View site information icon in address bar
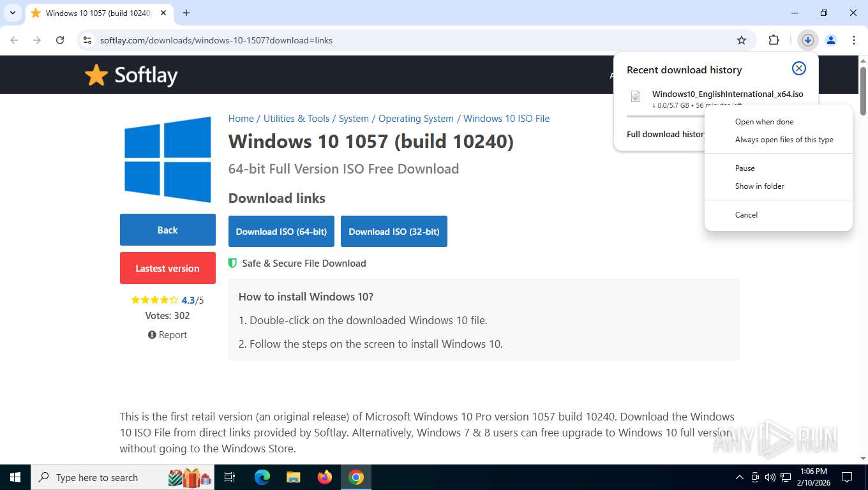868x490 pixels. (87, 40)
